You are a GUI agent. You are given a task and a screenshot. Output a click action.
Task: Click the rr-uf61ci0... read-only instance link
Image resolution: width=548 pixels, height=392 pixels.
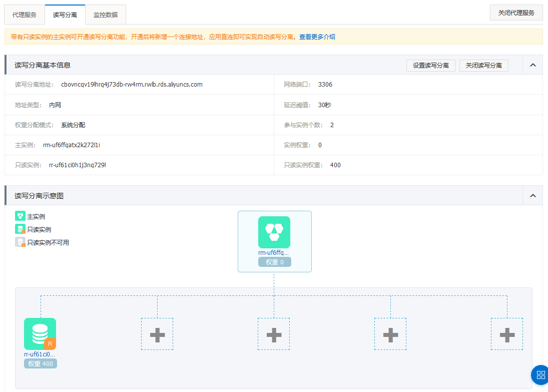tap(40, 354)
